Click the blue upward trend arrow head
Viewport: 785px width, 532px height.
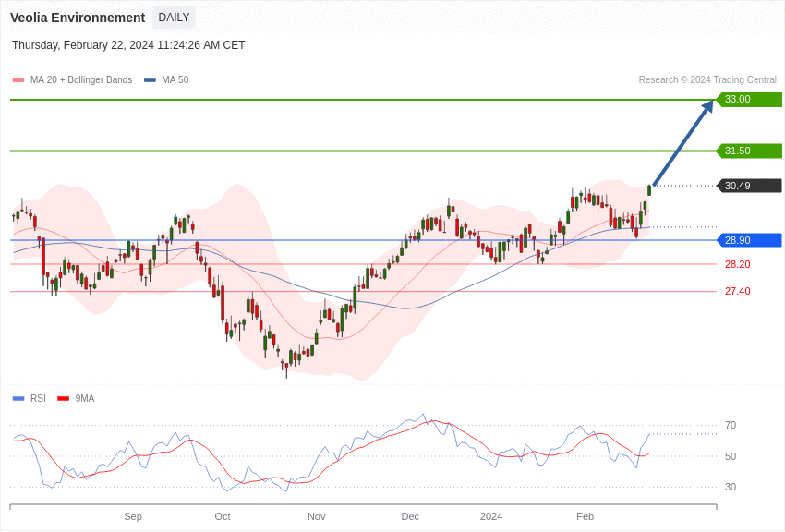tap(707, 106)
